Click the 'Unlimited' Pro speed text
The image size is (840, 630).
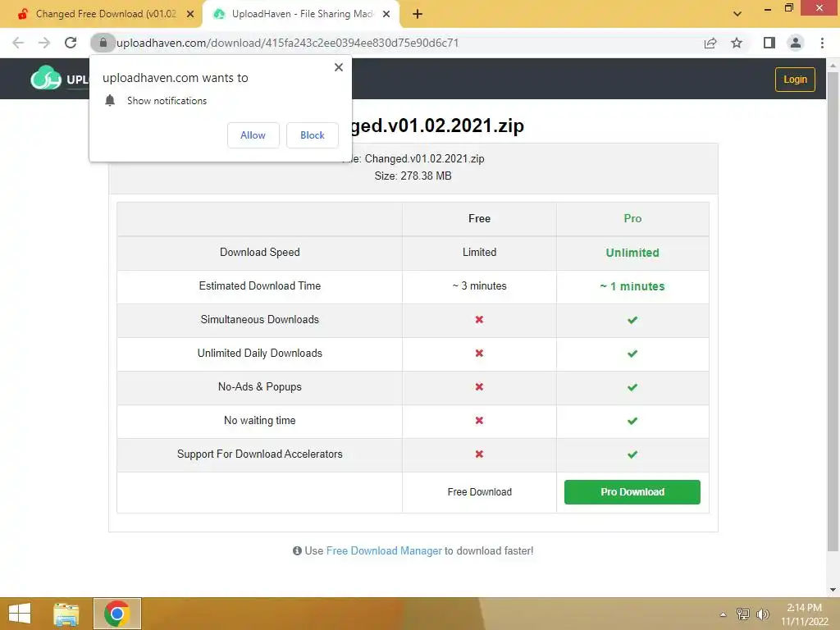coord(632,253)
